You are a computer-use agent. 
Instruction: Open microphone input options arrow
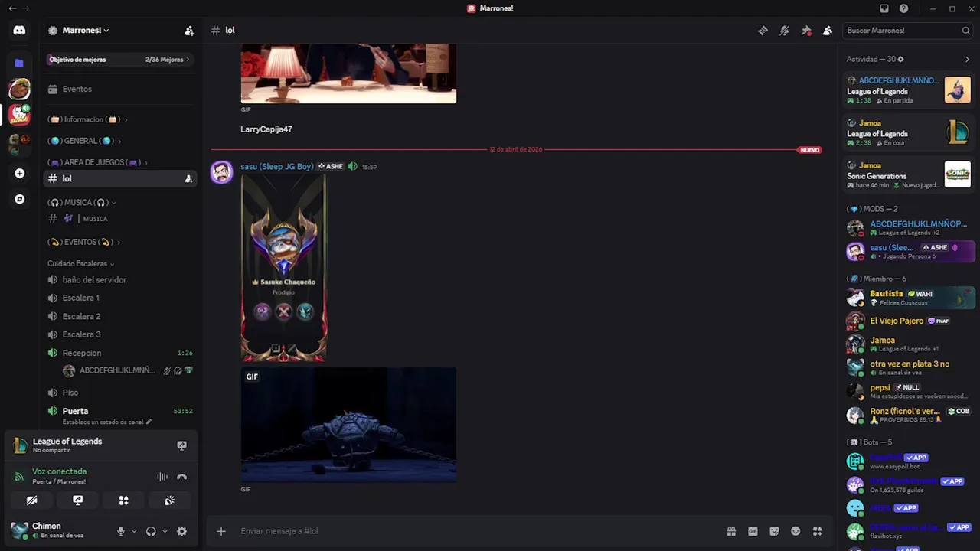(134, 531)
